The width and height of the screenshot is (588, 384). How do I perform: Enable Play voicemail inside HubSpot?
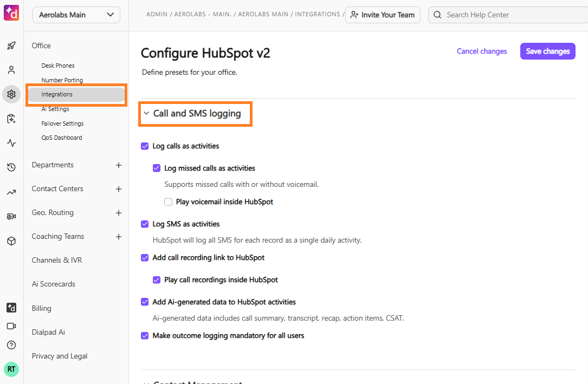[x=169, y=202]
